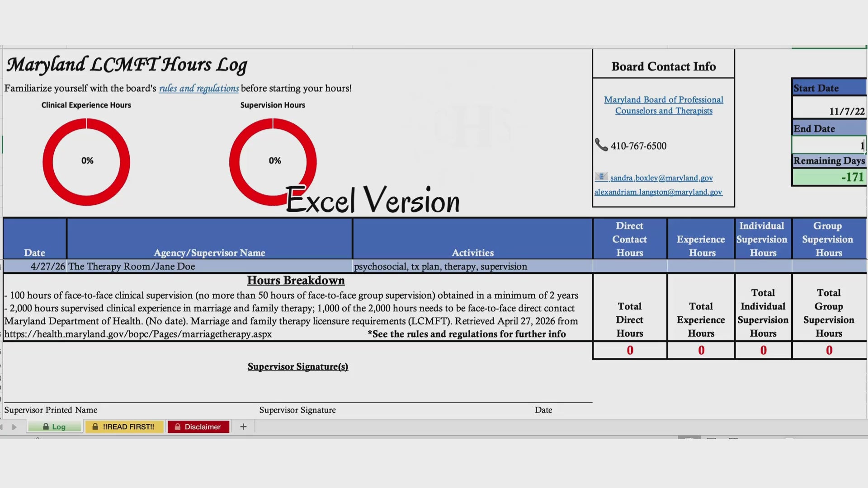The width and height of the screenshot is (868, 488).
Task: Click the sandra.boxley@maryland.gov email link
Action: 661,178
